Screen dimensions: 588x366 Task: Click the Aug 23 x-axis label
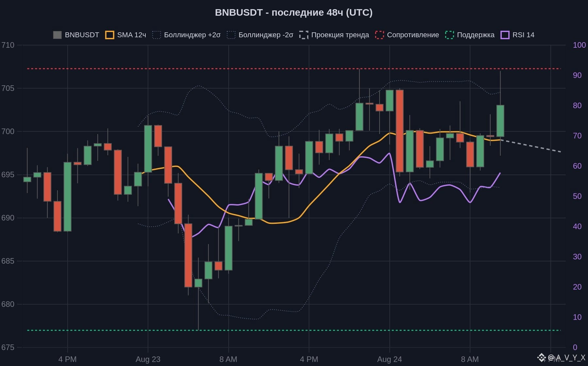pos(148,359)
